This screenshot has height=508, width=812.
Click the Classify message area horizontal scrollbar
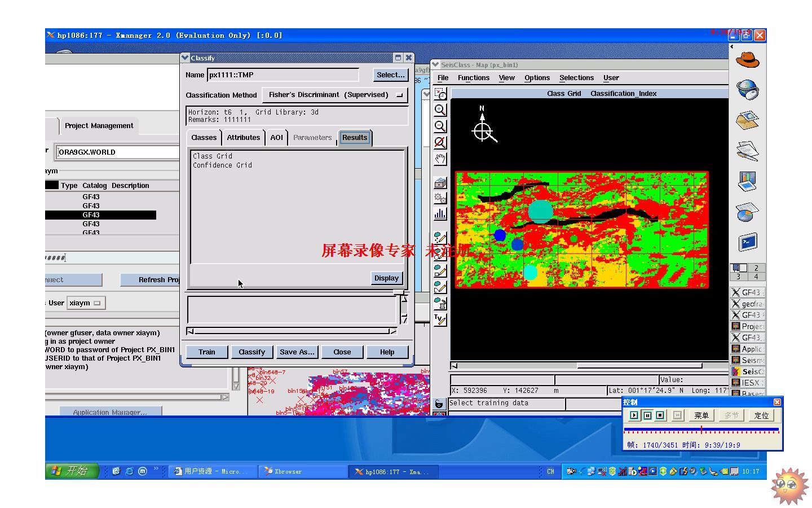tap(292, 331)
